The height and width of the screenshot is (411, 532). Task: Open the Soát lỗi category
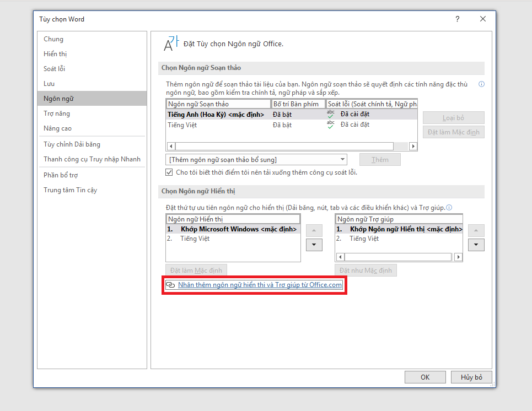coord(55,69)
